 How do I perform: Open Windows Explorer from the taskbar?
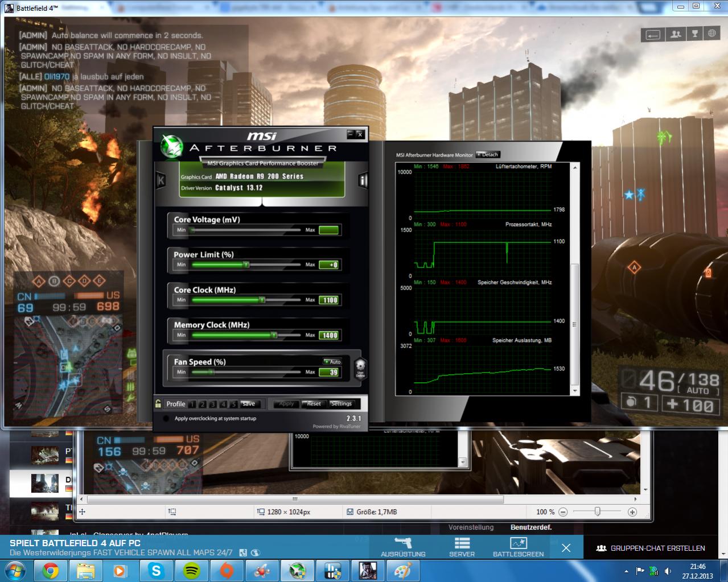(85, 571)
